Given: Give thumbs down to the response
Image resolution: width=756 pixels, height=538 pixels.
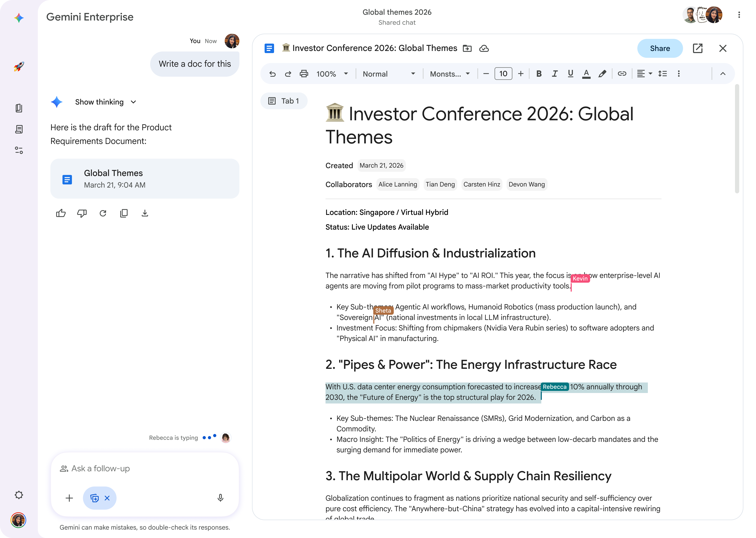Looking at the screenshot, I should click(82, 213).
